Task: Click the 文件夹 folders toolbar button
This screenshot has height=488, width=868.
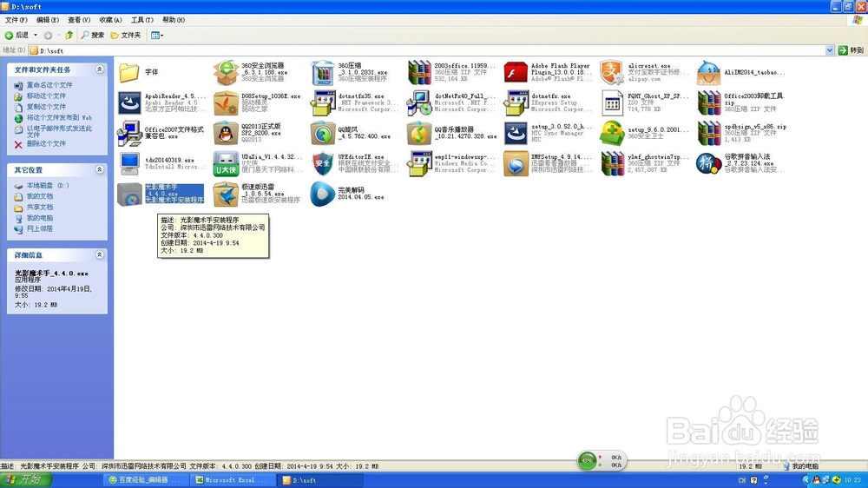Action: tap(126, 35)
